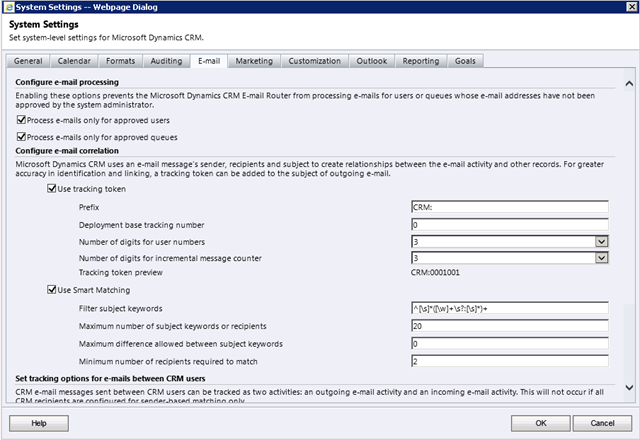Click the vertical scrollbar down arrow
This screenshot has width=640, height=440.
tap(627, 387)
